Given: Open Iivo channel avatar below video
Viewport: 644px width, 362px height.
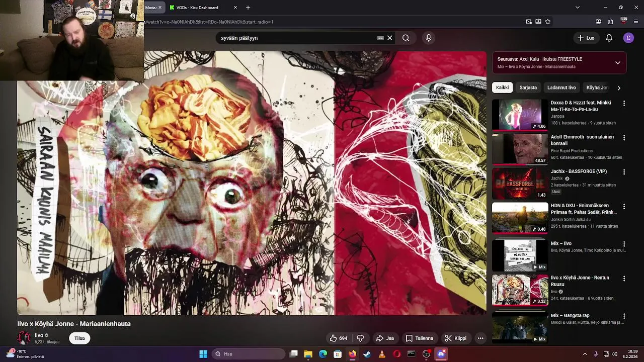Looking at the screenshot, I should click(x=24, y=338).
